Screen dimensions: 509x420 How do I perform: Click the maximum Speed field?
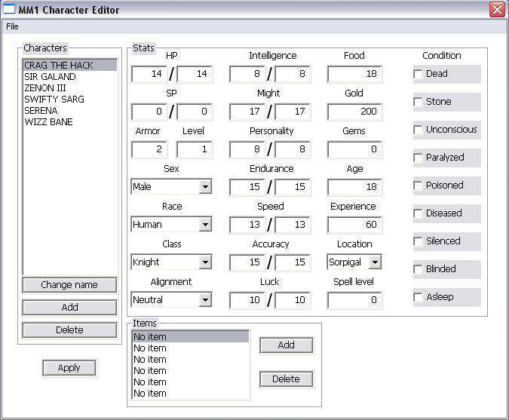pos(293,225)
